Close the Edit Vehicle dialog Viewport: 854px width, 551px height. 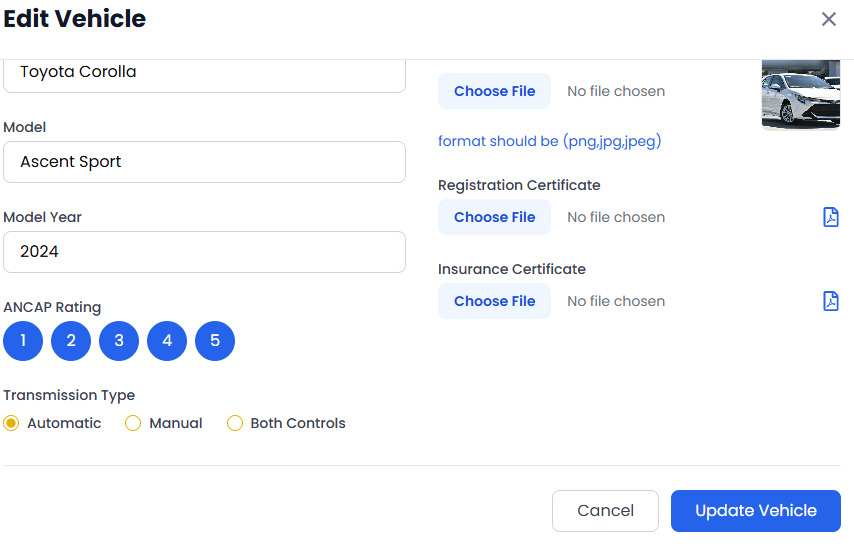point(828,19)
